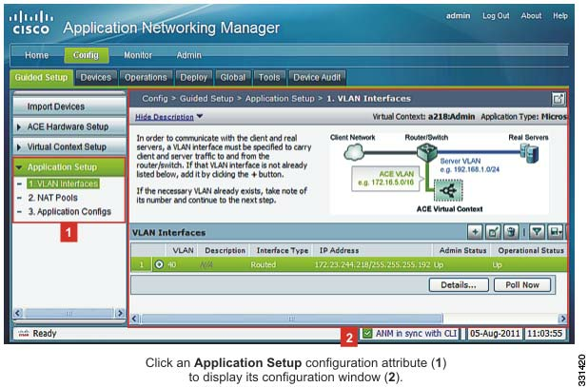The image size is (588, 387).
Task: Expand the ACE Hardware Setup section
Action: (x=67, y=126)
